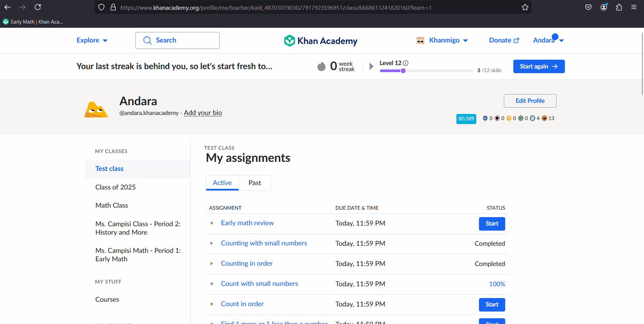The height and width of the screenshot is (324, 644).
Task: Click the padlock site security icon
Action: [113, 7]
